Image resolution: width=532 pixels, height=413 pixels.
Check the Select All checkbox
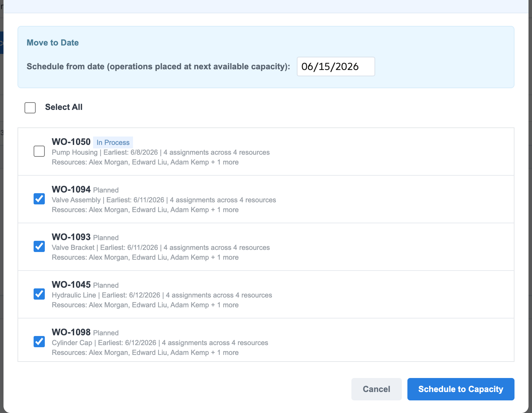coord(30,108)
